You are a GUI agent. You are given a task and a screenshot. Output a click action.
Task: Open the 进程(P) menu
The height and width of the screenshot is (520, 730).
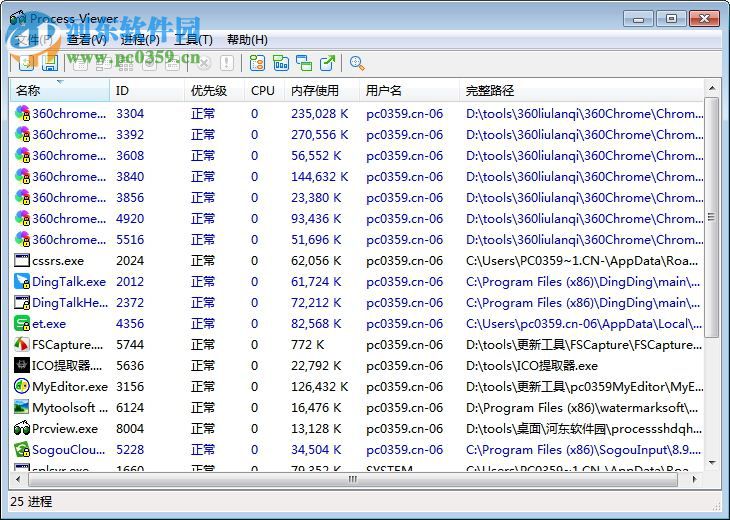click(x=140, y=40)
